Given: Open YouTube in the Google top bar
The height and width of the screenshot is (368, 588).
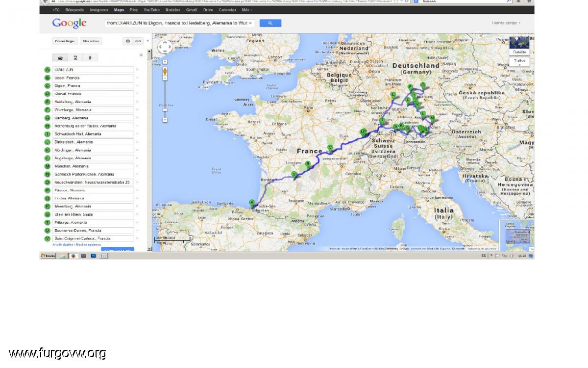Looking at the screenshot, I should pyautogui.click(x=152, y=10).
